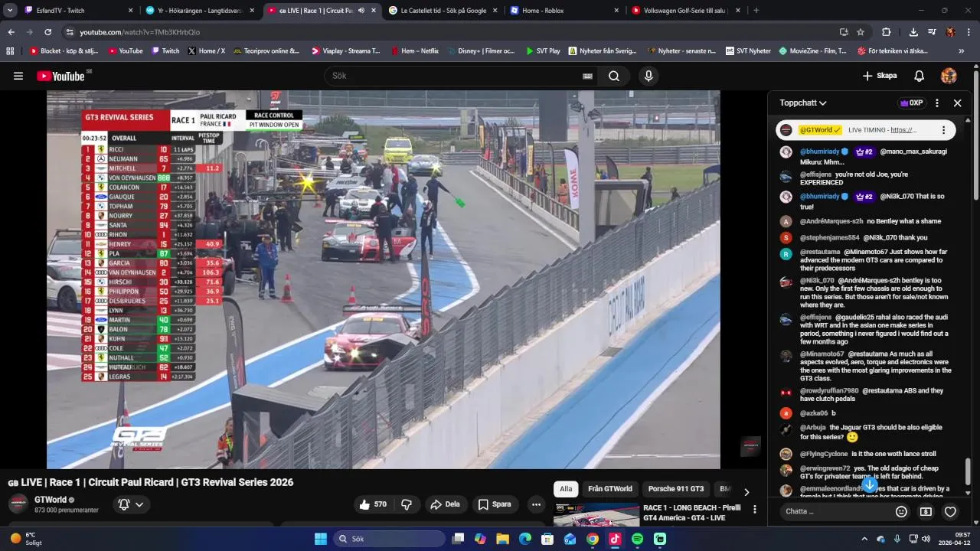Open the SVT Play bookmark
The image size is (980, 551).
(x=543, y=51)
